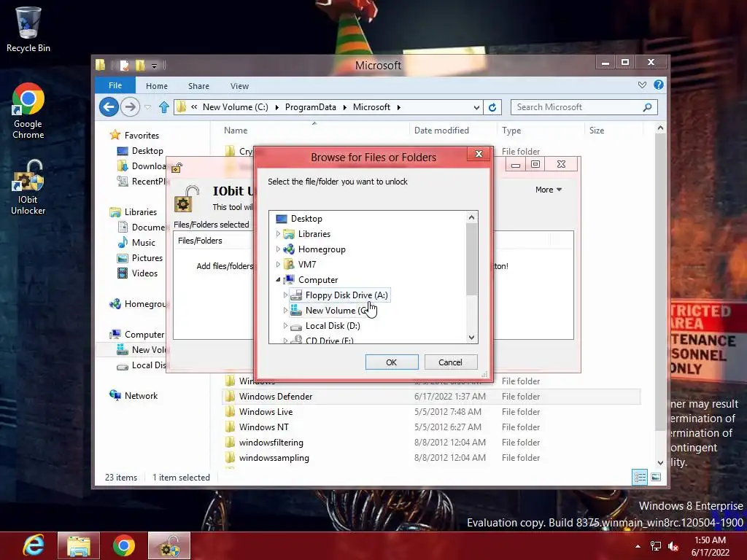Screen dimensions: 747x560
Task: Click the Windows Defender folder icon
Action: [x=230, y=396]
